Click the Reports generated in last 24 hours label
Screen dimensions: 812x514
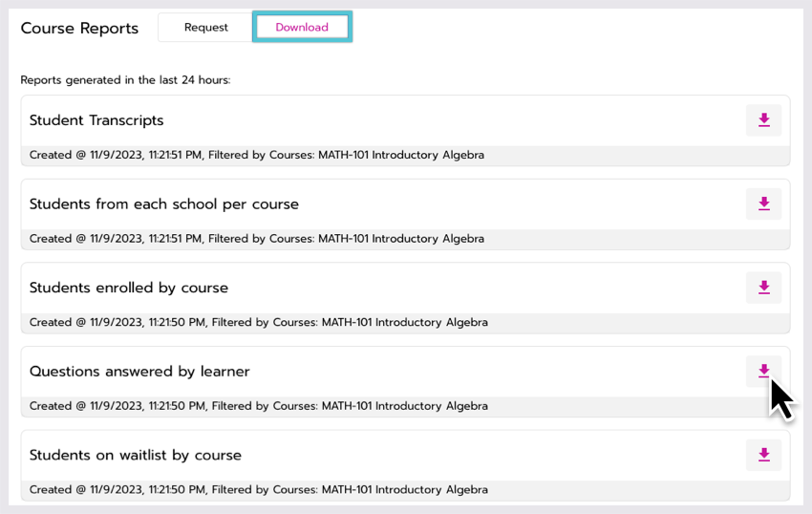pyautogui.click(x=125, y=80)
